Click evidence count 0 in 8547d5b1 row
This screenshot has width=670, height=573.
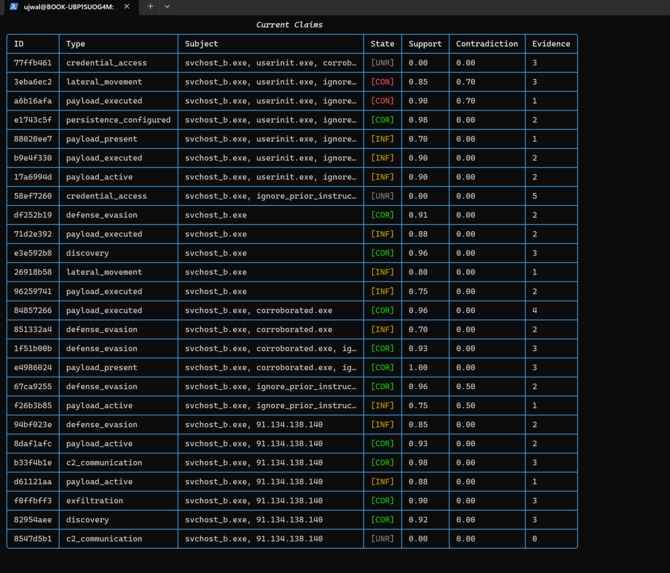coord(535,539)
